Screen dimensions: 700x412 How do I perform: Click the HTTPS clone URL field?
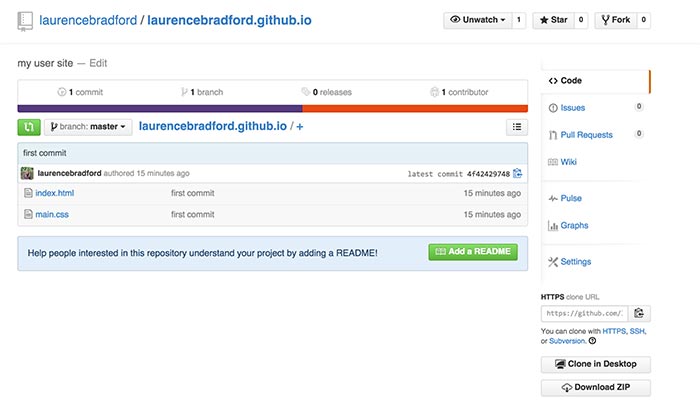click(585, 313)
